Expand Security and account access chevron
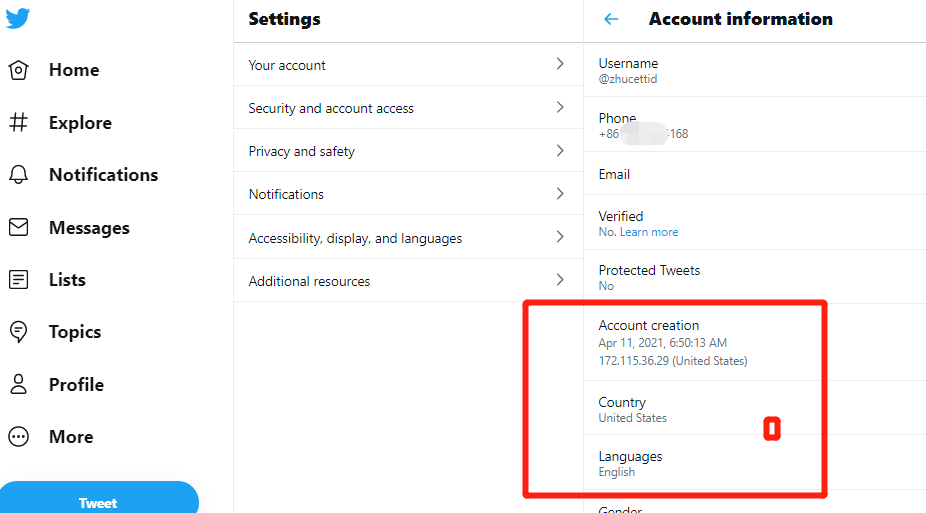 pos(560,107)
